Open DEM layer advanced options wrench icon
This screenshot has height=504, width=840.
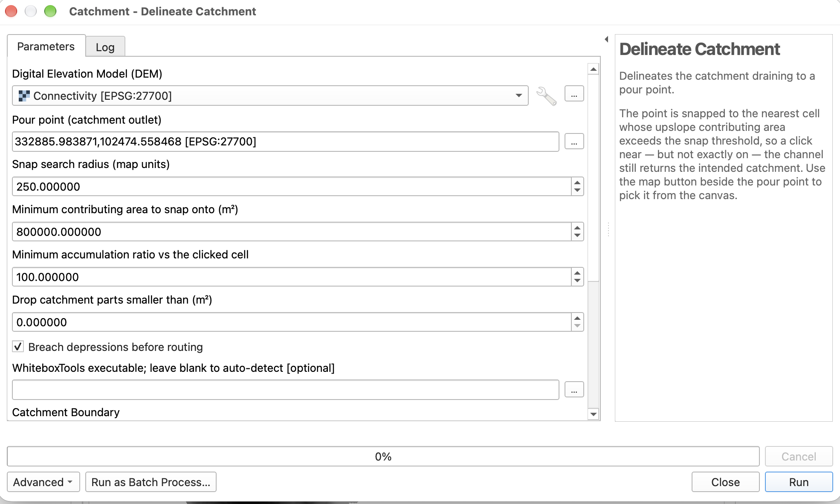[x=546, y=96]
